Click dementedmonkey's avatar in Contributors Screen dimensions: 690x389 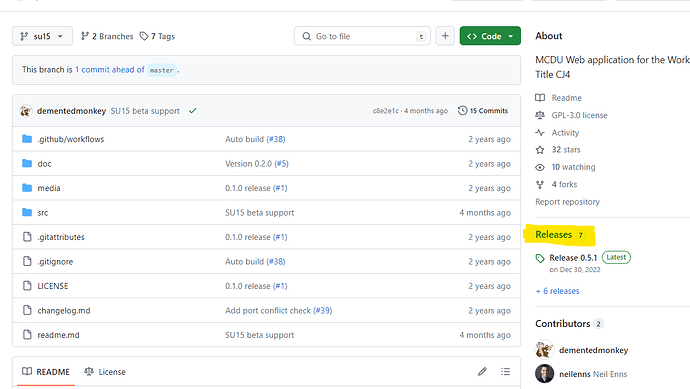pos(544,350)
